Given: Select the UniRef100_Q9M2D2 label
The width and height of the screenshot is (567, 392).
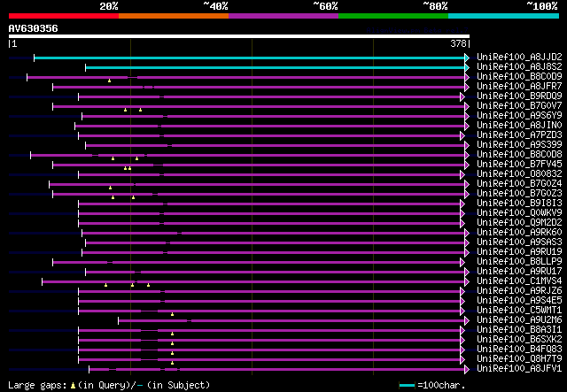Looking at the screenshot, I should tap(519, 223).
